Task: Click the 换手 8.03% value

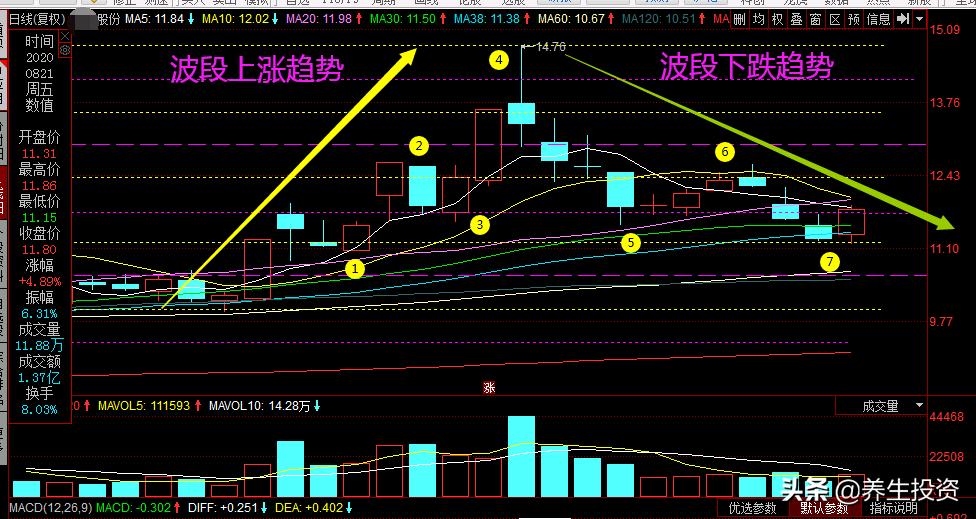Action: [39, 409]
